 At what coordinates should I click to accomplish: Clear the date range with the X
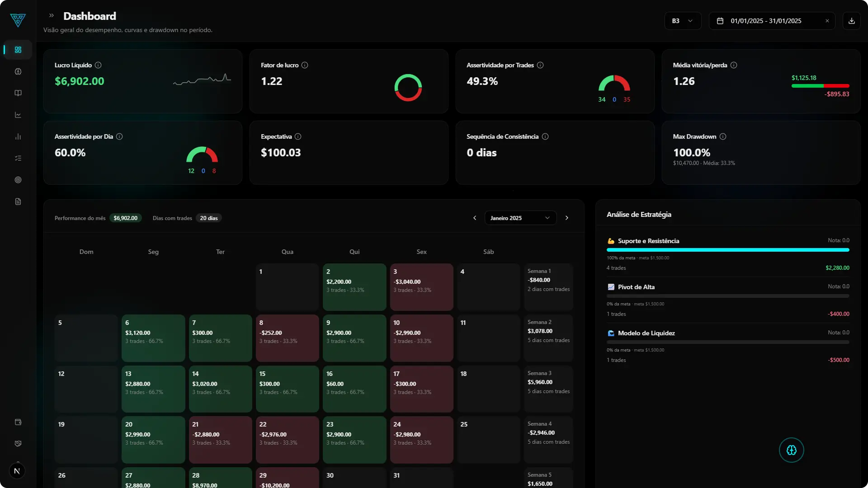coord(827,21)
